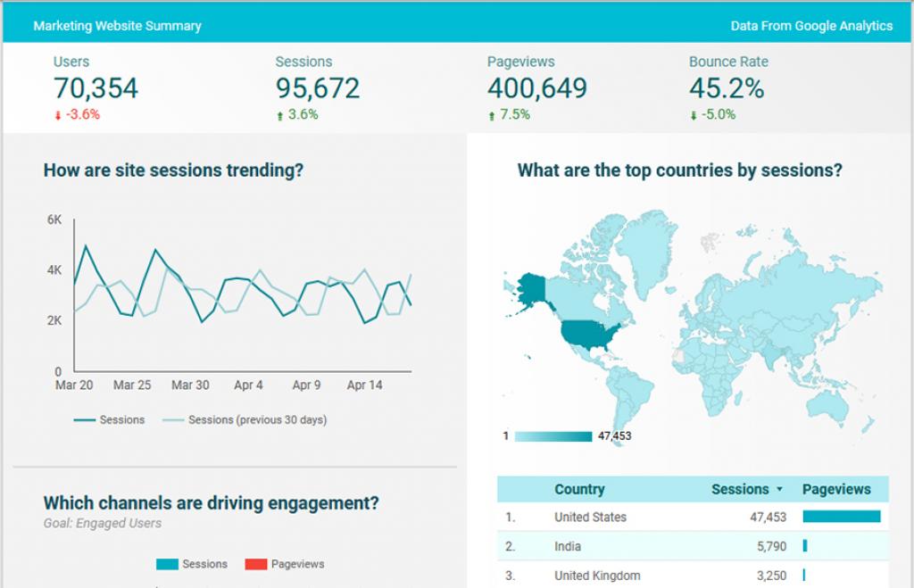Click the heading How are site sessions trending?
914x588 pixels.
tap(173, 170)
